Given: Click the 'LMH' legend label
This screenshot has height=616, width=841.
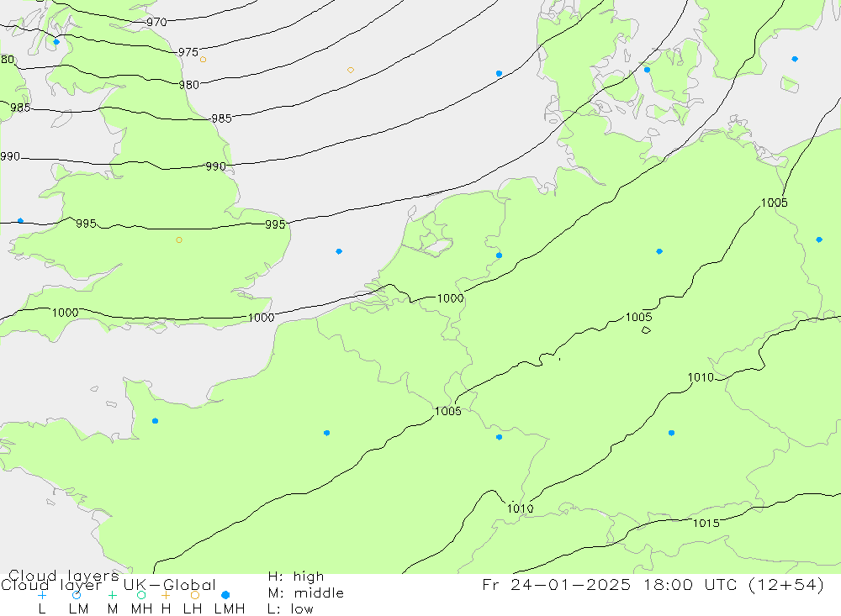Looking at the screenshot, I should [x=230, y=609].
